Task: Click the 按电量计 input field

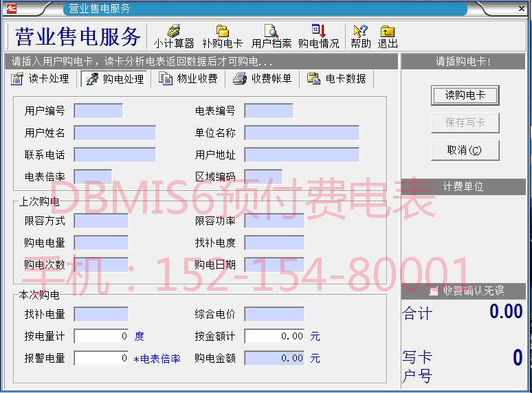Action: pos(101,336)
